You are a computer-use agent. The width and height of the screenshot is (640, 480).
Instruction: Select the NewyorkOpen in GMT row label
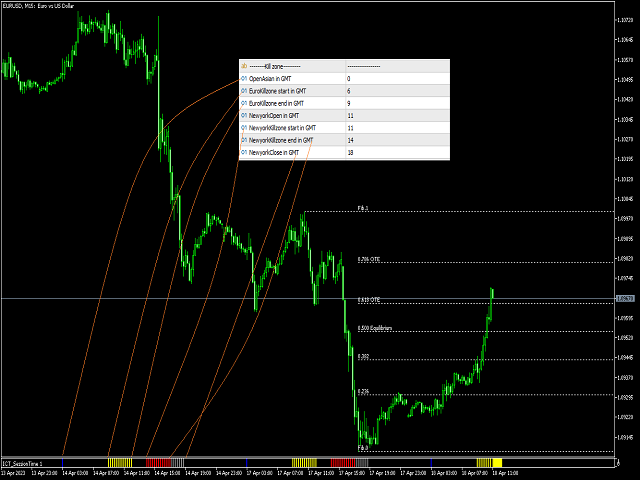[274, 116]
